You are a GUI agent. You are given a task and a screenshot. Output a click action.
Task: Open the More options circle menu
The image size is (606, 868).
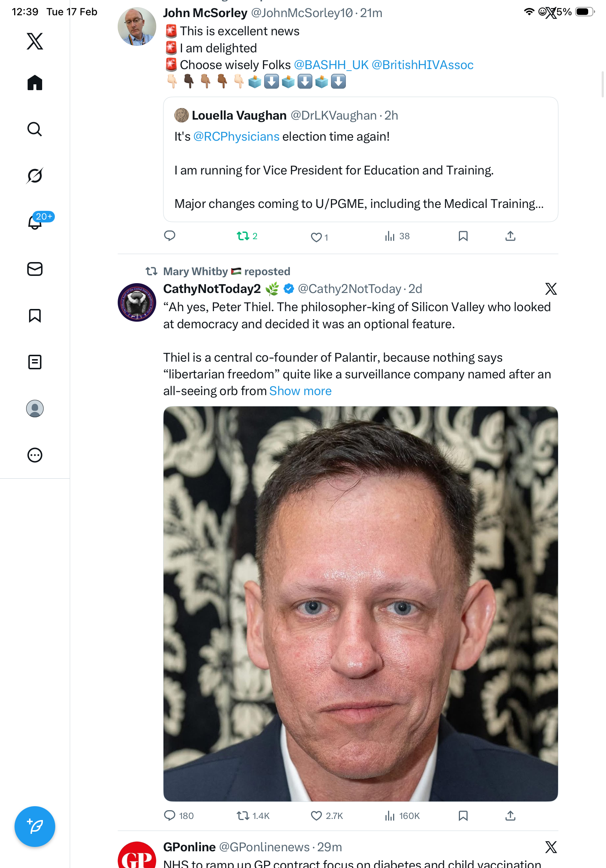tap(35, 455)
